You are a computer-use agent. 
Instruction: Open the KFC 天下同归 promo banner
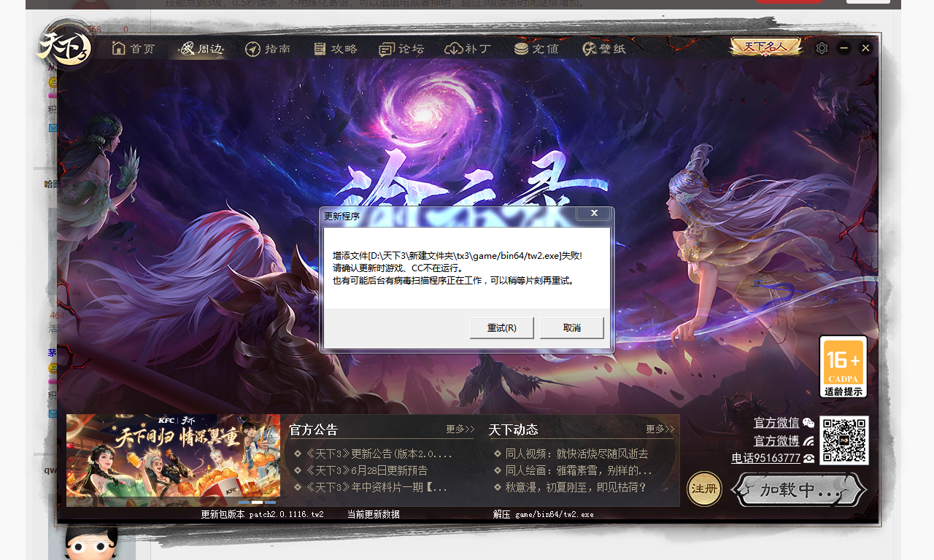[x=173, y=460]
